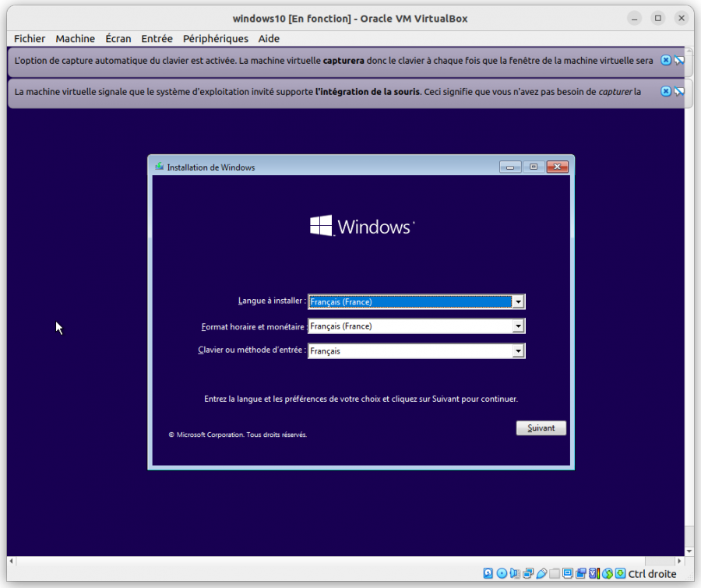
Task: Expand the Format horaire et monétaire dropdown
Action: [518, 326]
